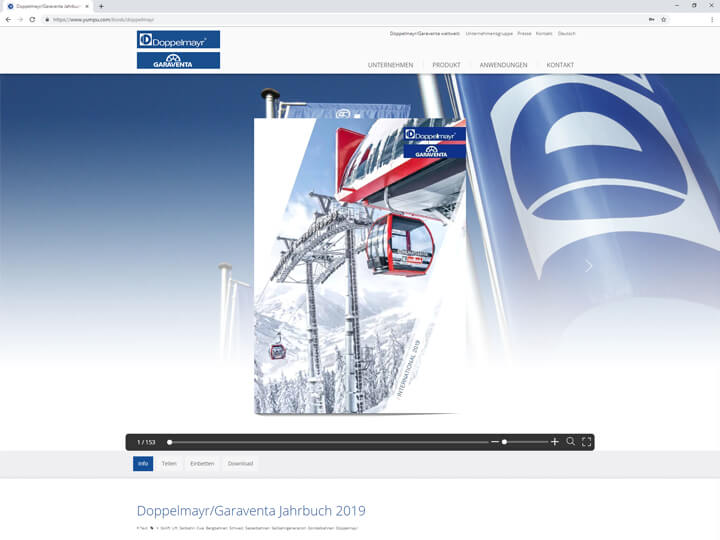Select the Teilen tab
The height and width of the screenshot is (540, 720).
[169, 464]
